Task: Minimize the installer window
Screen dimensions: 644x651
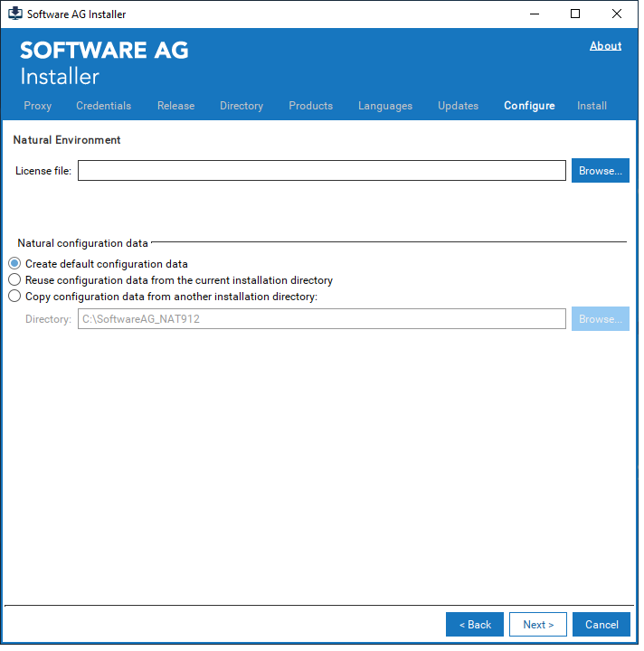Action: coord(533,14)
